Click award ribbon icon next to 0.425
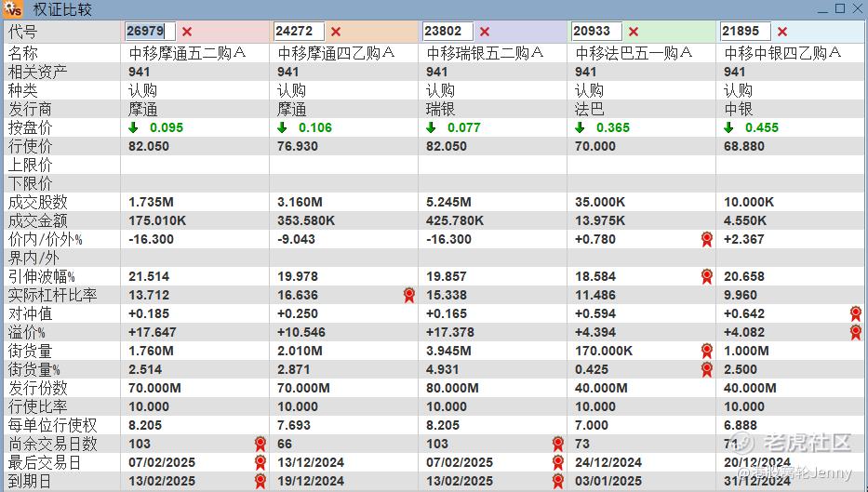Screen dimensions: 868x492 [x=707, y=369]
